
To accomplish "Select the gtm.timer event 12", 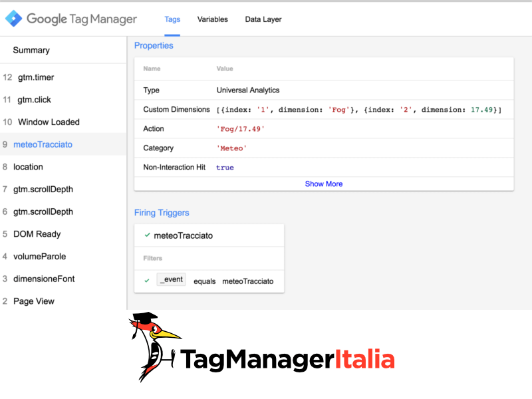I will pos(36,77).
